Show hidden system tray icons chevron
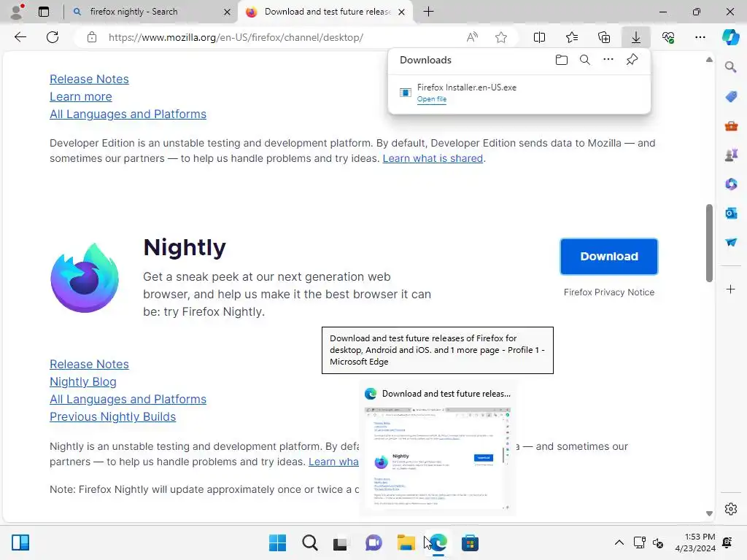 coord(619,542)
